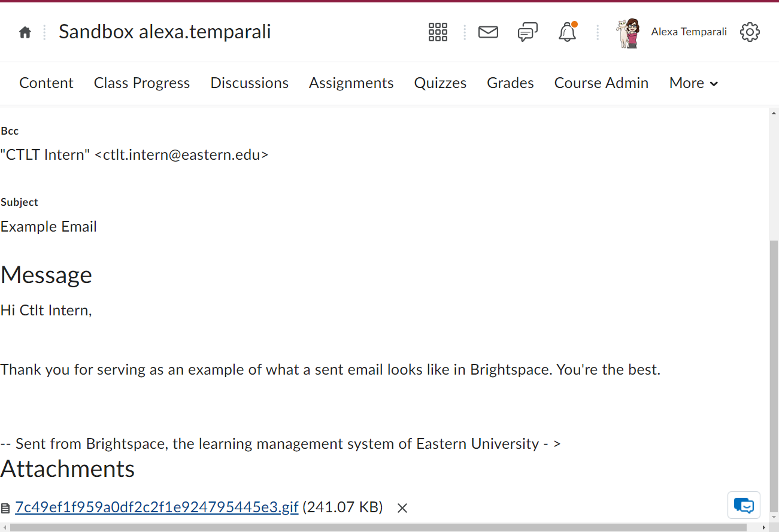Viewport: 779px width, 532px height.
Task: Click the scroll up arrow
Action: point(774,113)
